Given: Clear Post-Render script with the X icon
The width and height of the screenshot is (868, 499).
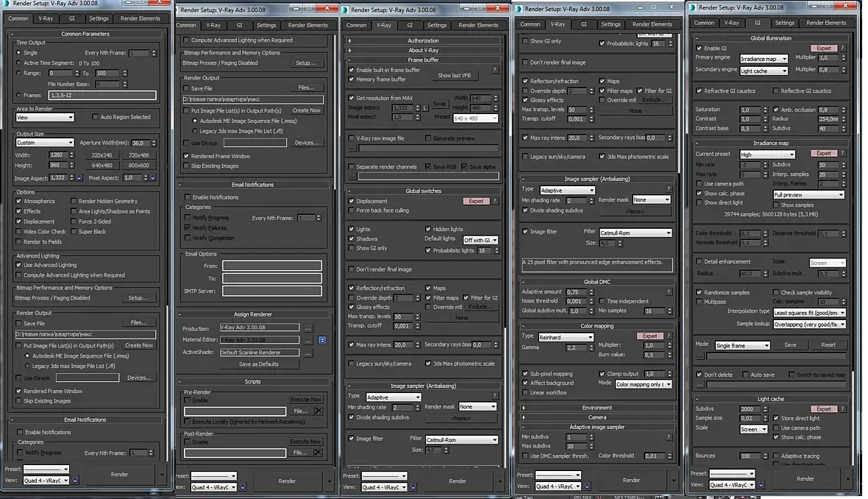Looking at the screenshot, I should coord(319,453).
